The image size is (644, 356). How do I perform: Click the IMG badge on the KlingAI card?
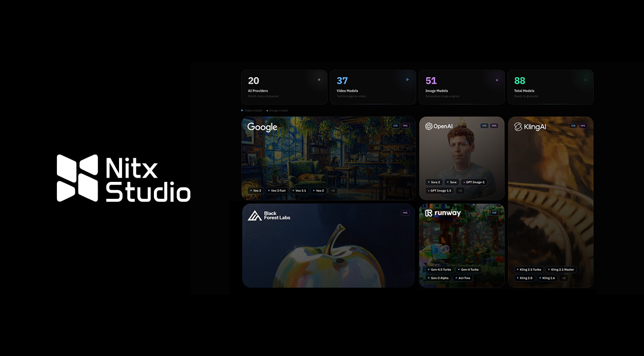coord(583,125)
